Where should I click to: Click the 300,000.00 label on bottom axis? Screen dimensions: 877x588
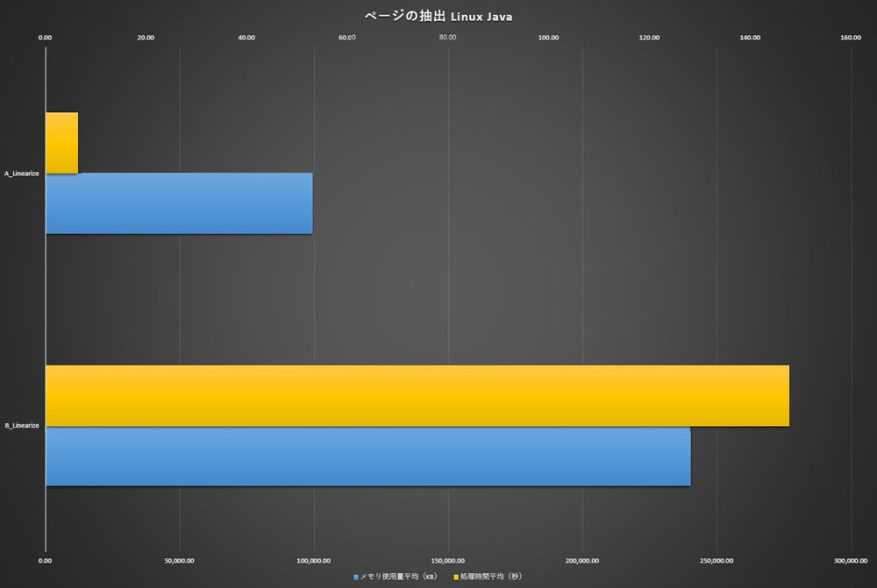pos(850,560)
